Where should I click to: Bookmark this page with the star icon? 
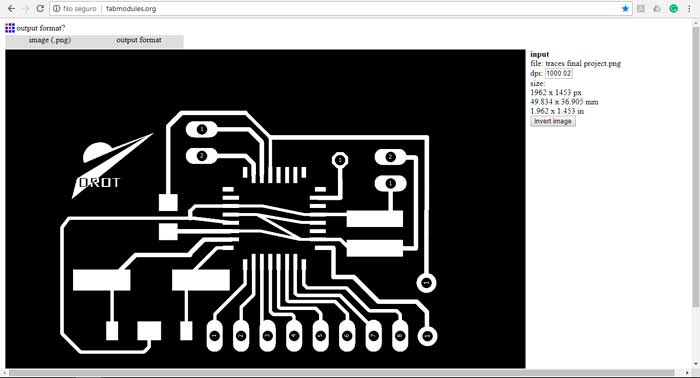coord(625,8)
